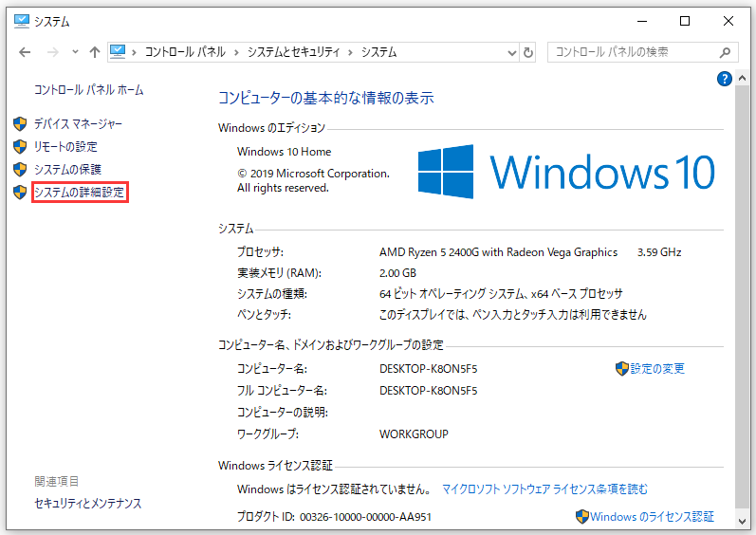Click the search magnifier icon

[726, 52]
